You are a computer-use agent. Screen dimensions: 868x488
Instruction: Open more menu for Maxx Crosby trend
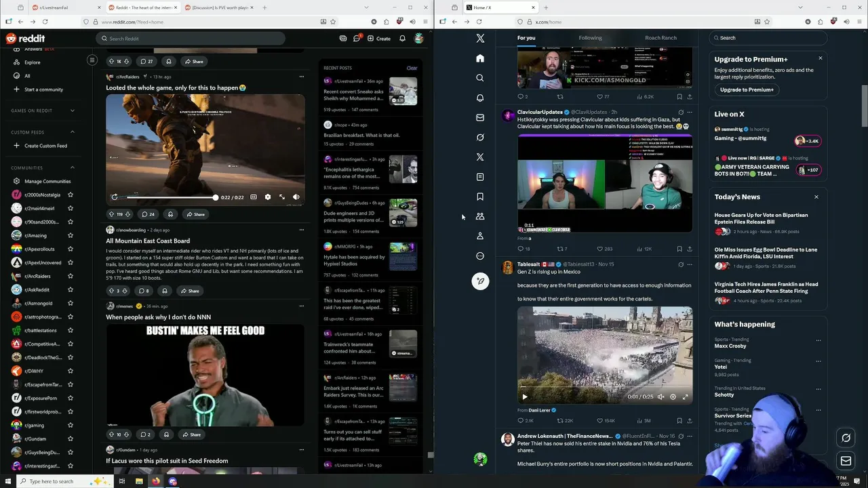(818, 340)
